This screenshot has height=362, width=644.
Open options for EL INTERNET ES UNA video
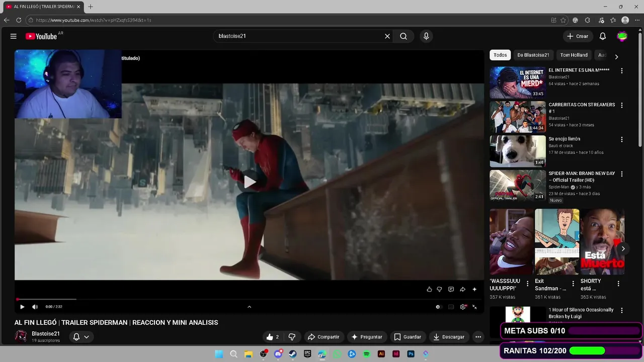(621, 71)
